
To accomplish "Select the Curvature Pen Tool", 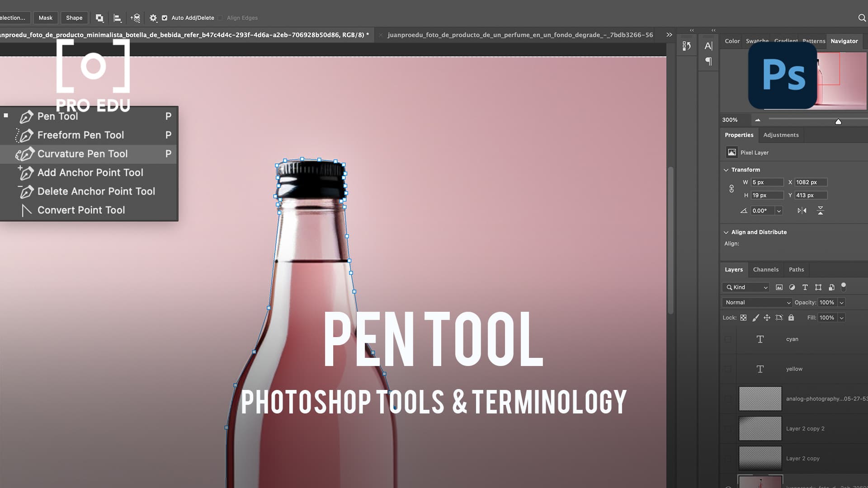I will 82,154.
